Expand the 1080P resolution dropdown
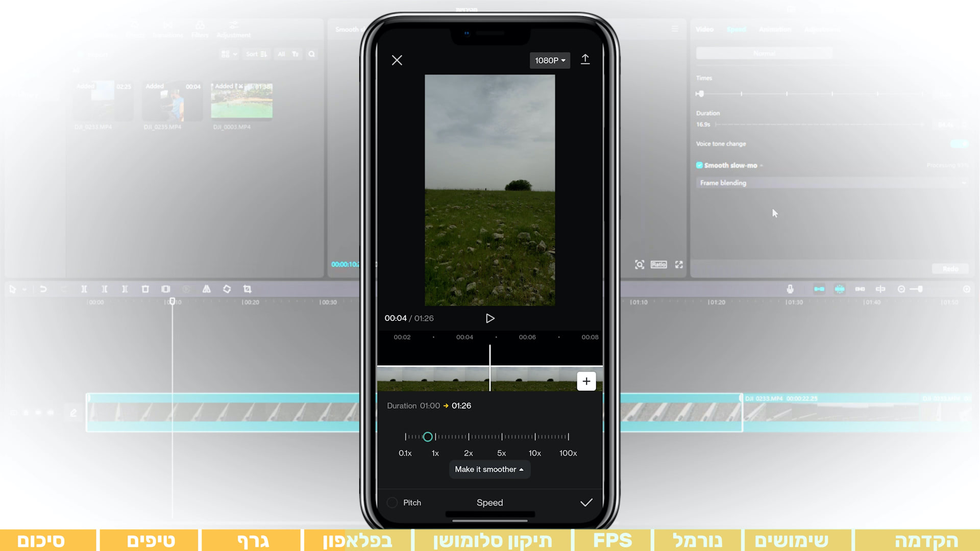 tap(550, 60)
